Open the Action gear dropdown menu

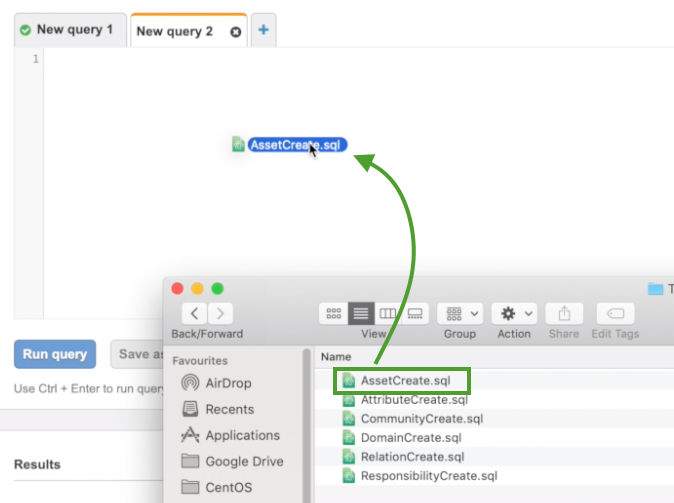(x=514, y=314)
